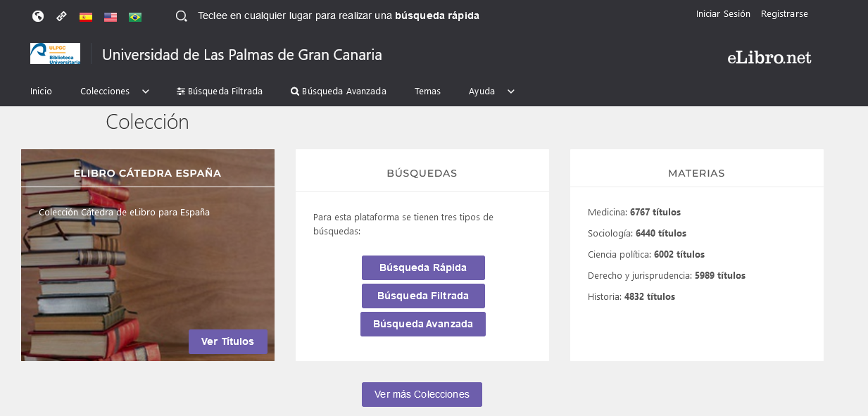Open Búsqueda Avanzada from navigation bar
The width and height of the screenshot is (868, 416).
339,91
